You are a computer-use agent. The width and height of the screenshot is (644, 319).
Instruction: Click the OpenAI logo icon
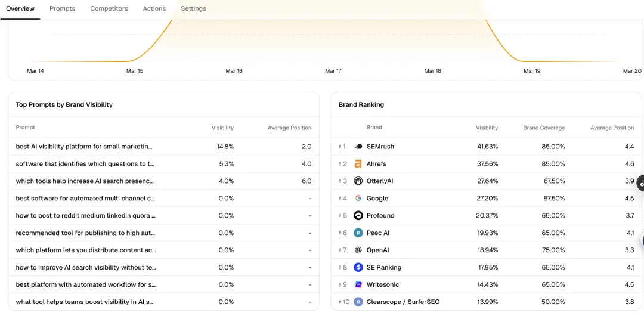[358, 250]
